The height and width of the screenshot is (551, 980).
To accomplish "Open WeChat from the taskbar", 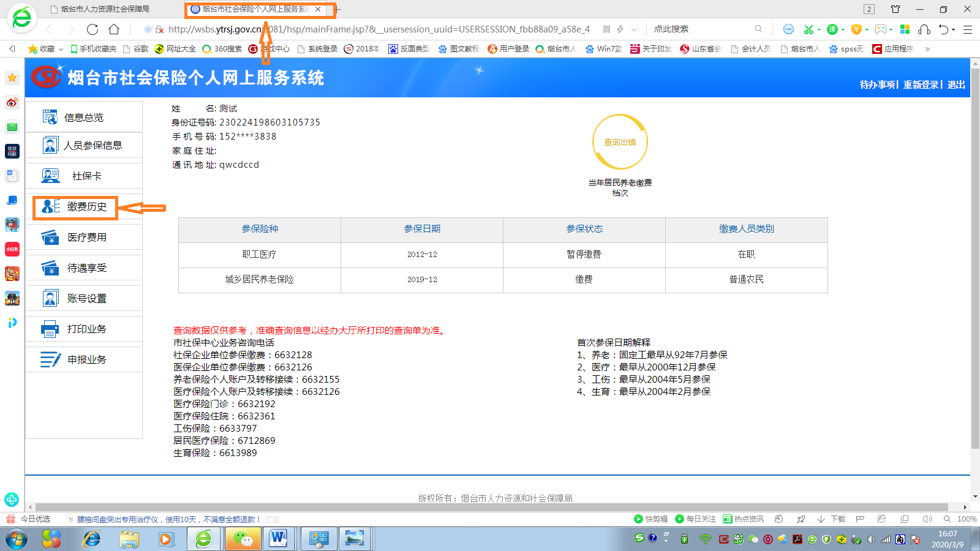I will click(243, 539).
